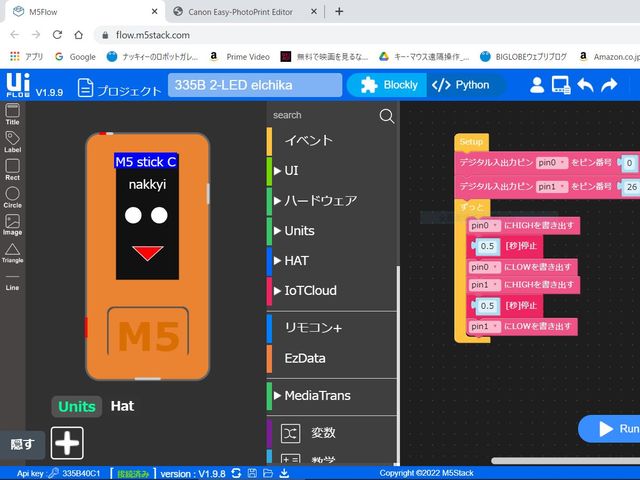This screenshot has width=640, height=480.
Task: Open pin0 dropdown in にHIGHを書き出す block
Action: click(484, 225)
